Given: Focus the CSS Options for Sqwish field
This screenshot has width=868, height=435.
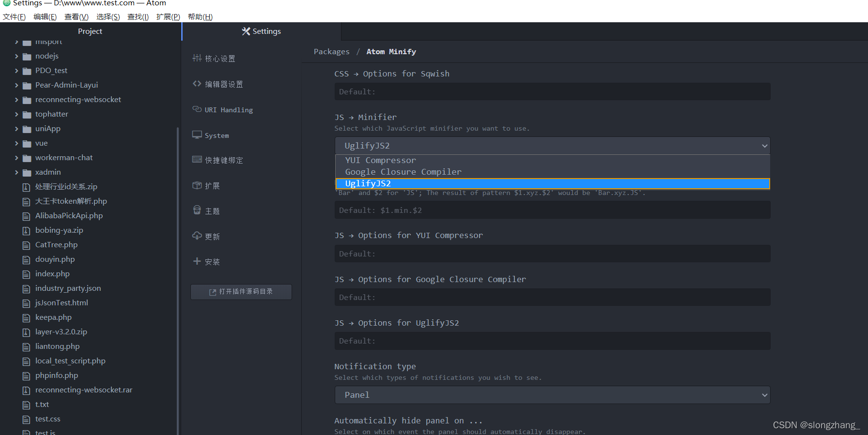Looking at the screenshot, I should pos(552,91).
